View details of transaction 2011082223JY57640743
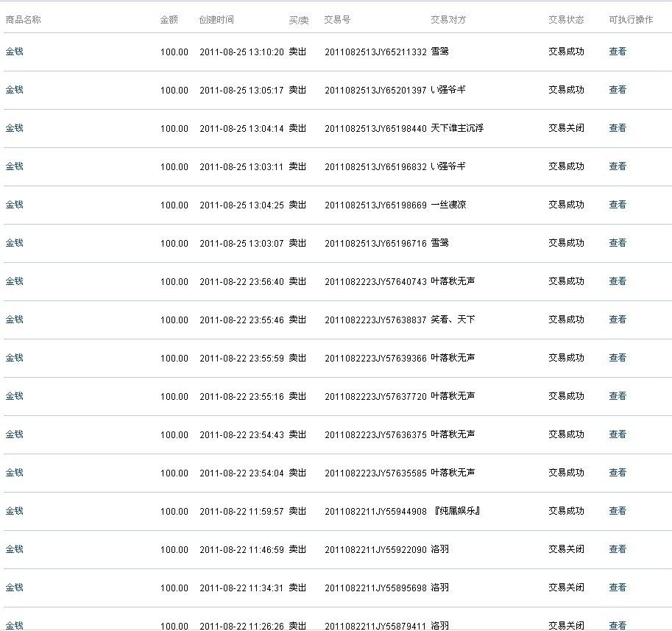 (617, 281)
